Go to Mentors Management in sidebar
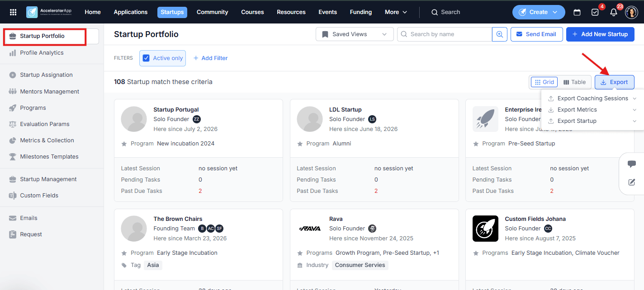The height and width of the screenshot is (290, 644). pyautogui.click(x=49, y=92)
